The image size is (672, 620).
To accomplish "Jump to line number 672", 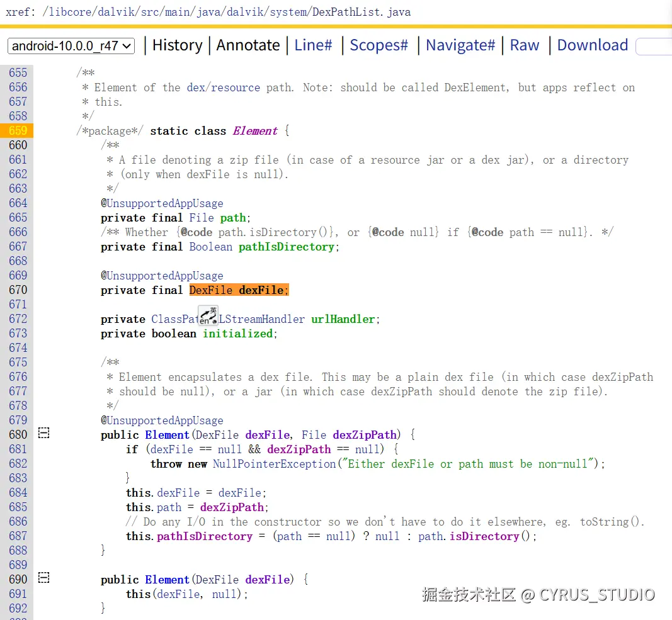I will [x=18, y=318].
